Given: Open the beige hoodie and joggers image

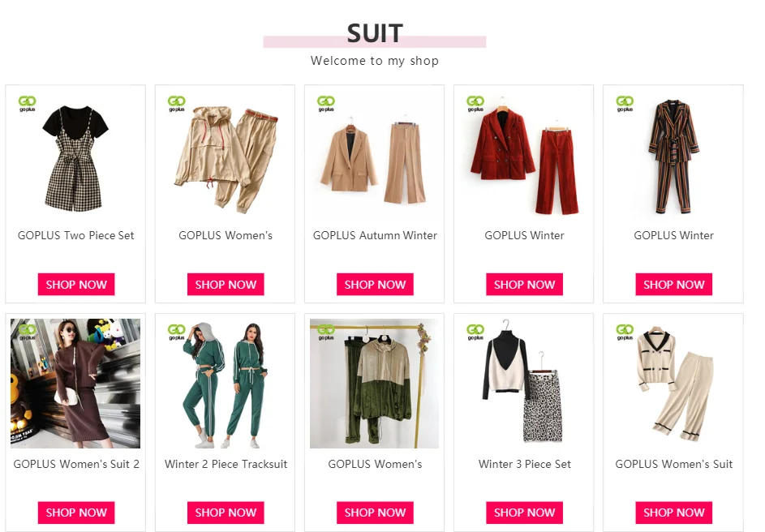Looking at the screenshot, I should (226, 155).
